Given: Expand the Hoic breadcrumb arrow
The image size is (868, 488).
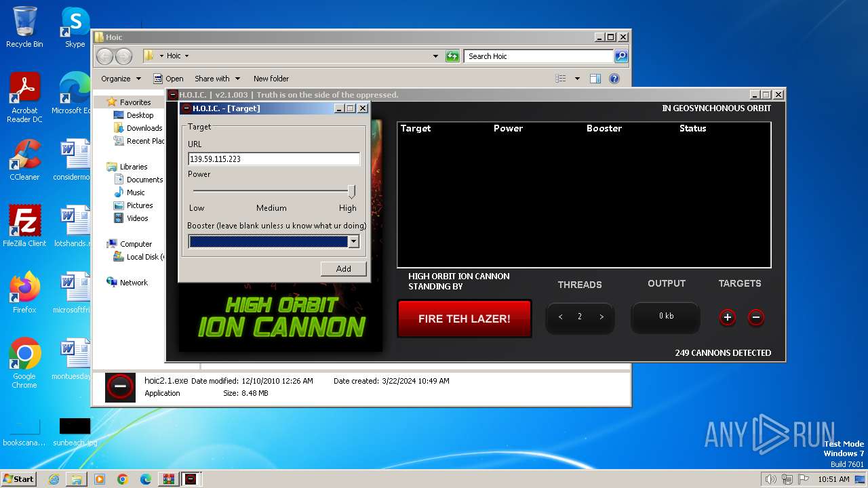Looking at the screenshot, I should 186,56.
